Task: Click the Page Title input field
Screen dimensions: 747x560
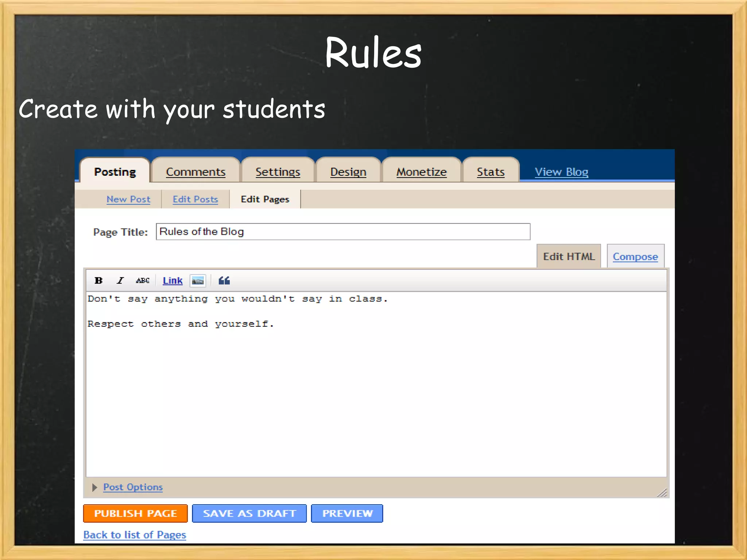Action: 343,232
